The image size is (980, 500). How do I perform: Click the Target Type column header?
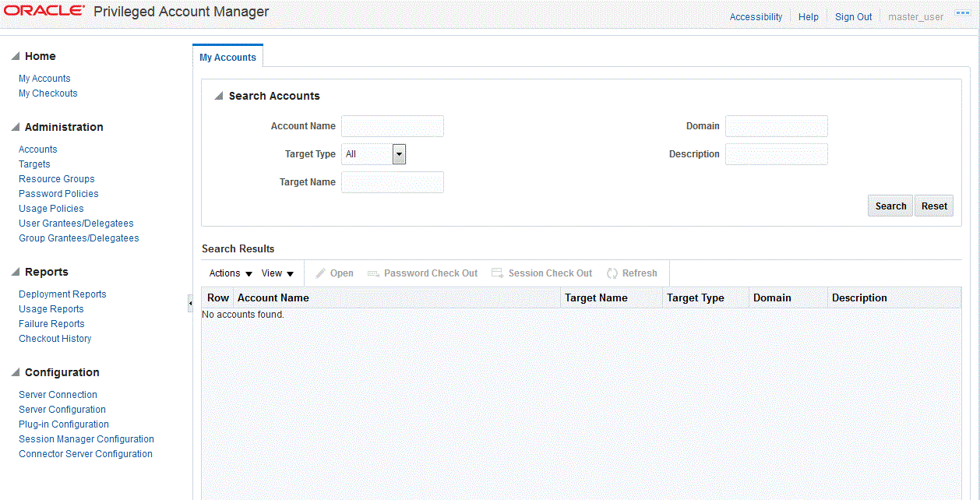pyautogui.click(x=706, y=298)
